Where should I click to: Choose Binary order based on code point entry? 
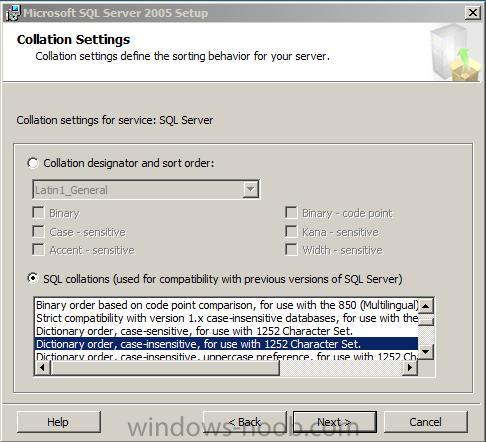pyautogui.click(x=226, y=305)
